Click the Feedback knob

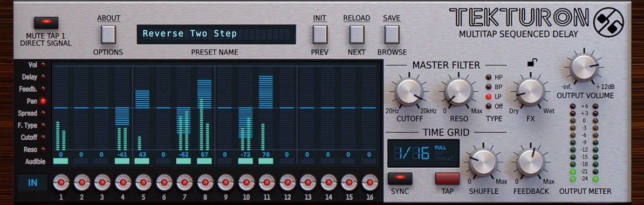pos(531,163)
